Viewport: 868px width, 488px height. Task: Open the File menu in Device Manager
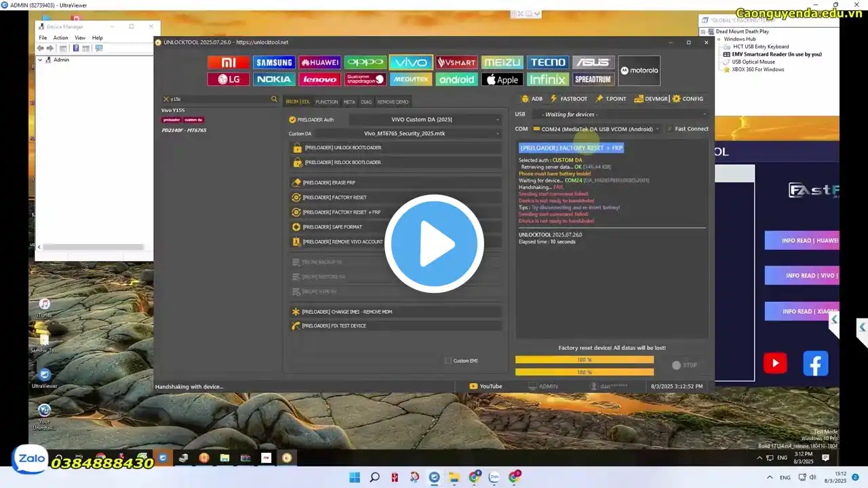[43, 38]
